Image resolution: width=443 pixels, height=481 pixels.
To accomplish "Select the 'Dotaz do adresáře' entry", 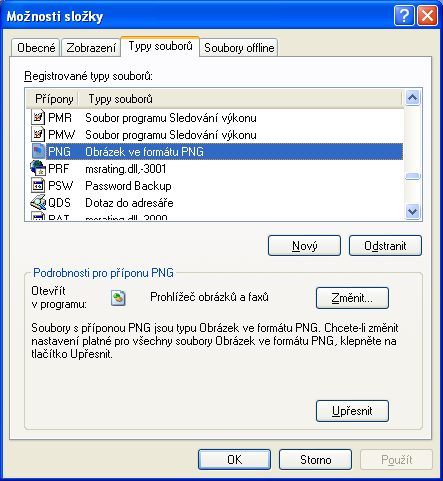I will click(x=129, y=203).
